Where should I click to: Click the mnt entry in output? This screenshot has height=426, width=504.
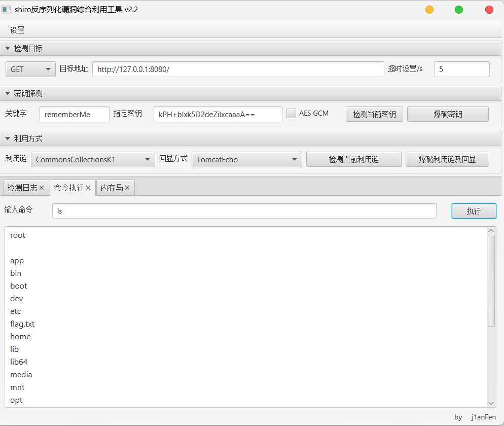coord(17,387)
